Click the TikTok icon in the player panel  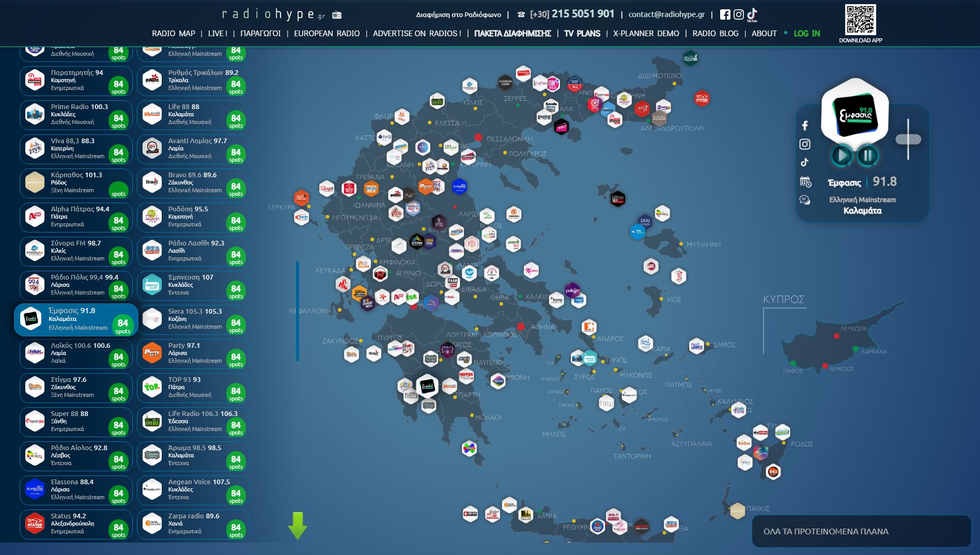point(804,162)
